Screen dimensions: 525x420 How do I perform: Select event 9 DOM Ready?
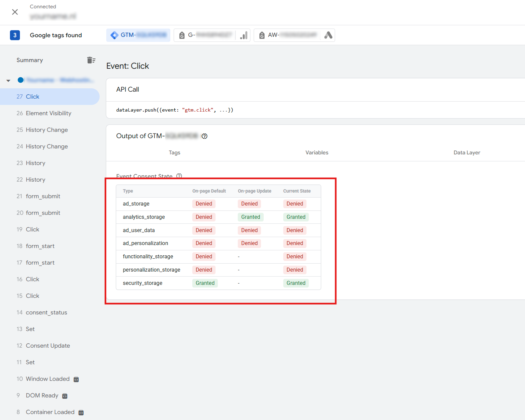[x=42, y=395]
